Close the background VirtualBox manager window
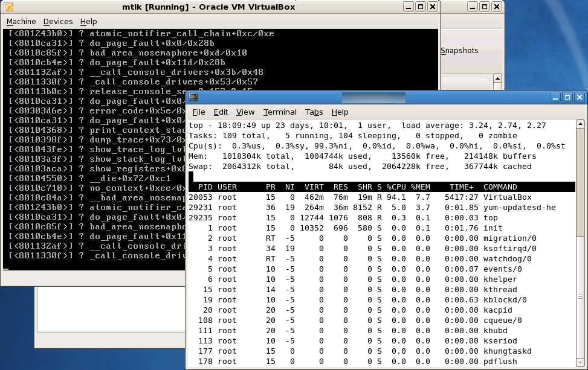The image size is (588, 370). pyautogui.click(x=497, y=7)
